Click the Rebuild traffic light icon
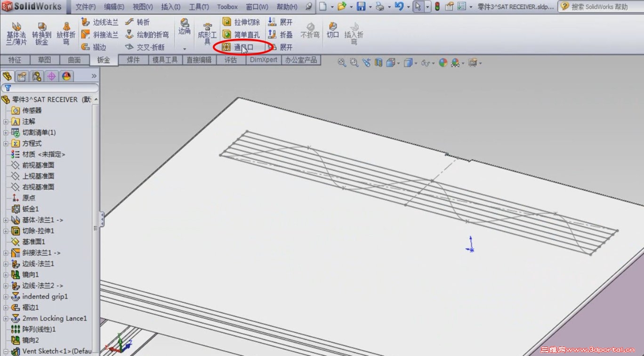 point(437,7)
